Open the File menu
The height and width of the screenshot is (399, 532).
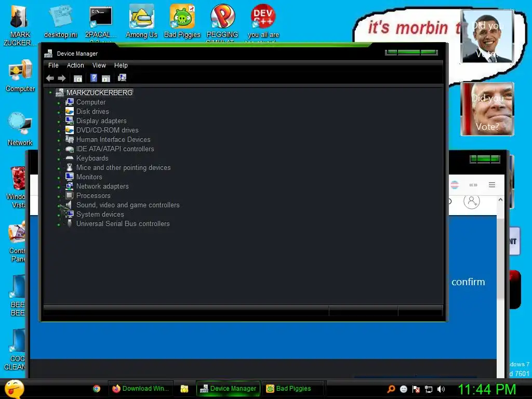coord(54,65)
